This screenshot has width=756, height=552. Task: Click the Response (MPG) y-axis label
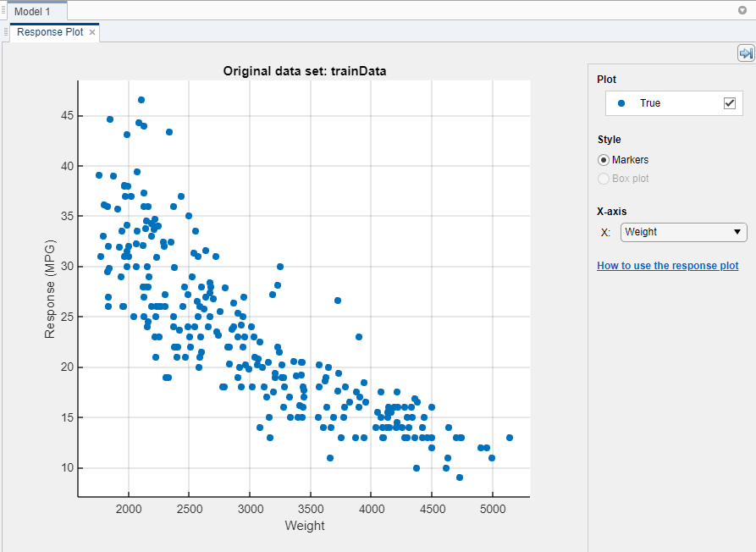click(x=50, y=289)
